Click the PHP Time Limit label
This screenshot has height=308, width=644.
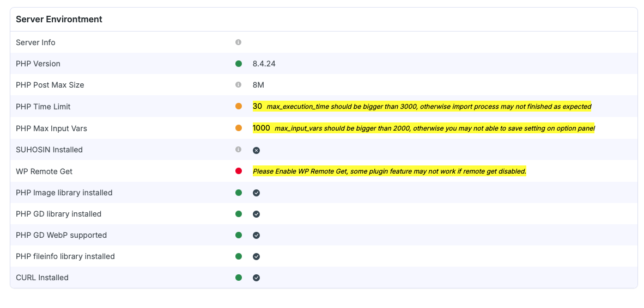[43, 107]
